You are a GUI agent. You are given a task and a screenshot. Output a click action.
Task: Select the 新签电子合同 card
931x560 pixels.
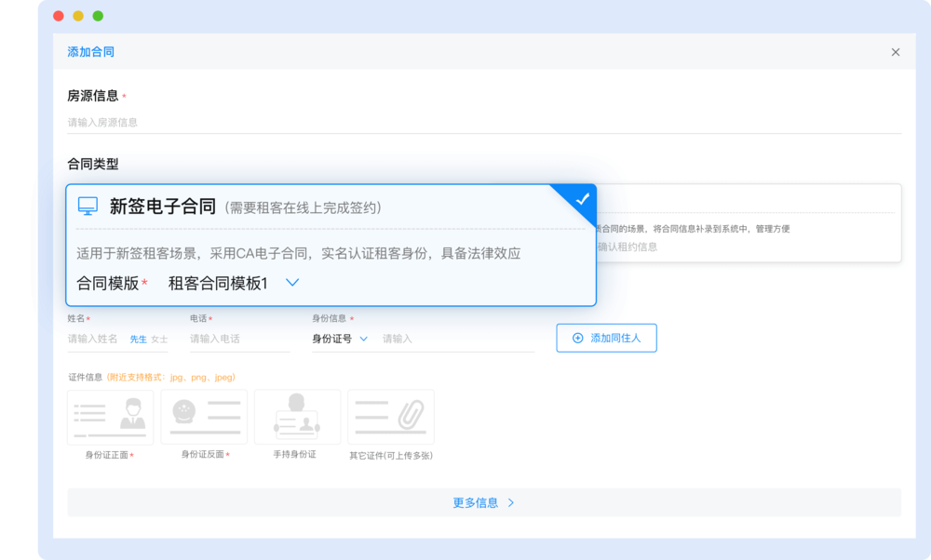[331, 245]
